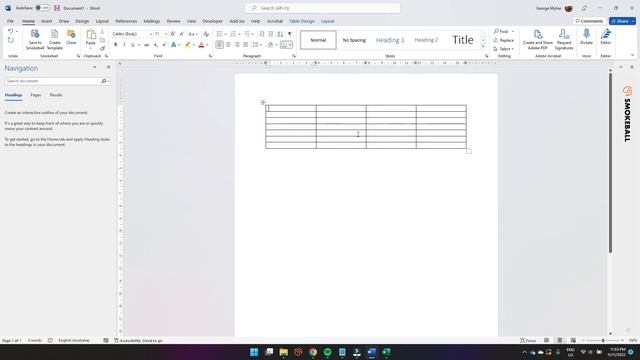Click the Replace button
This screenshot has width=640, height=360.
(504, 40)
